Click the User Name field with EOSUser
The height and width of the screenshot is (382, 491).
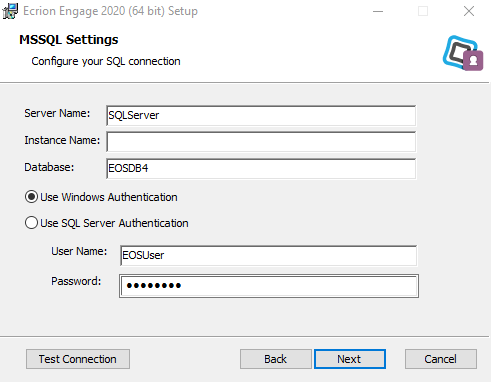click(268, 255)
